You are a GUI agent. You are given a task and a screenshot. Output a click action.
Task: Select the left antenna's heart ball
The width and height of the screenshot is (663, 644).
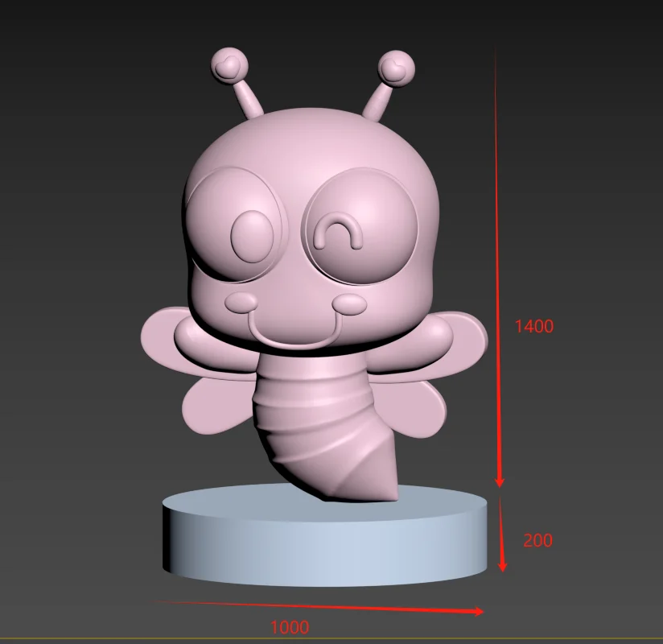click(229, 65)
